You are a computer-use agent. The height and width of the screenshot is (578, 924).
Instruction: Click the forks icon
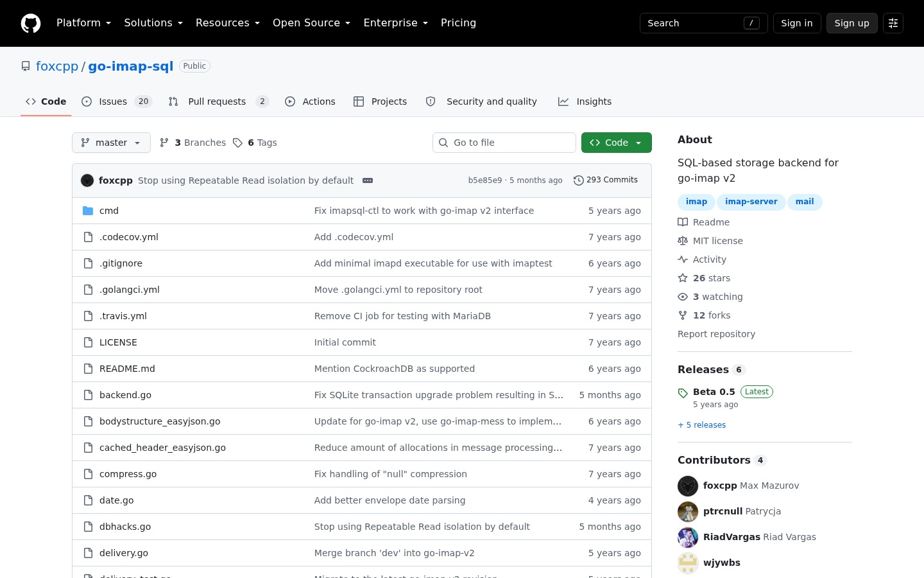click(683, 315)
